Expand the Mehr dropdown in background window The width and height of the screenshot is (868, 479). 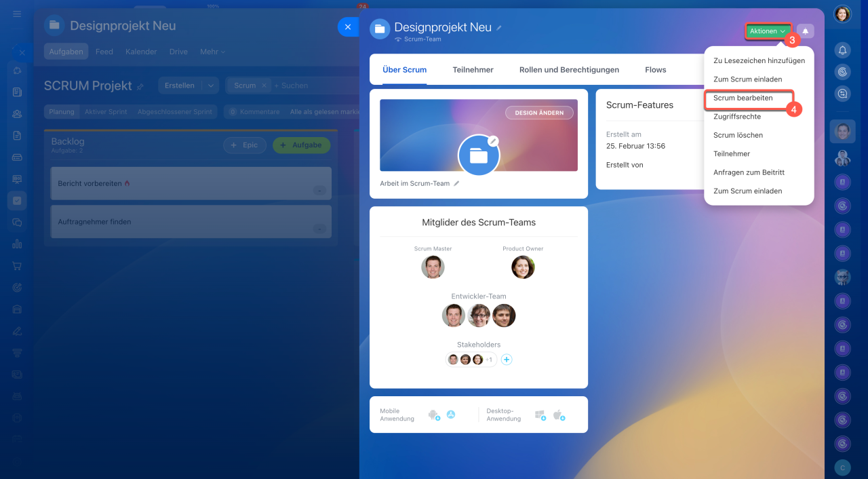212,52
